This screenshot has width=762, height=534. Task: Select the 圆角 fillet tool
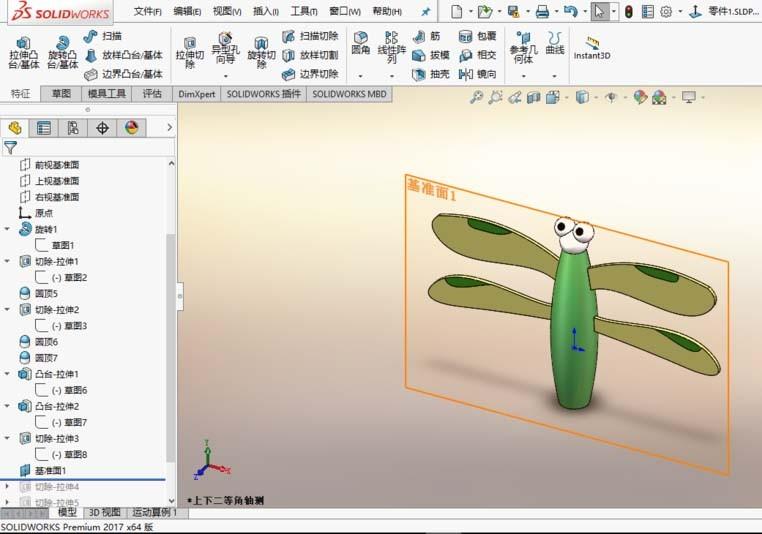click(361, 42)
